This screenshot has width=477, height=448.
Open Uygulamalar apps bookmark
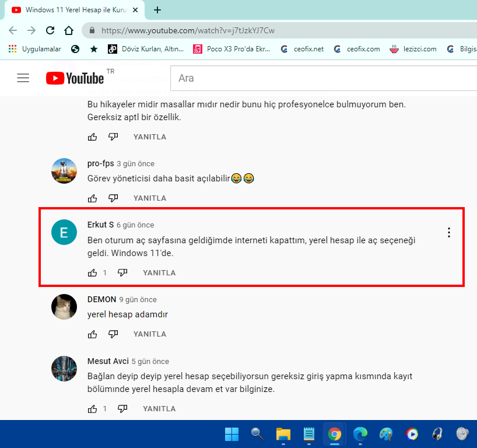tap(34, 49)
